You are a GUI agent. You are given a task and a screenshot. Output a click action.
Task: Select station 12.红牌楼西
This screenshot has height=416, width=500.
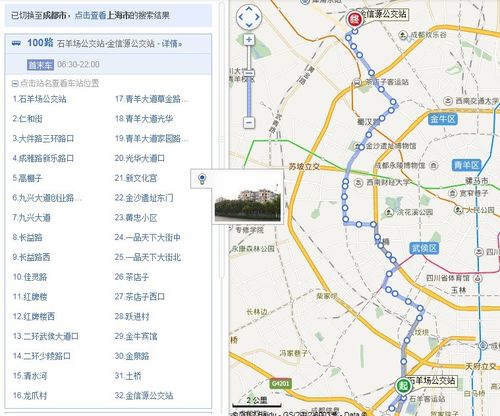pyautogui.click(x=34, y=316)
